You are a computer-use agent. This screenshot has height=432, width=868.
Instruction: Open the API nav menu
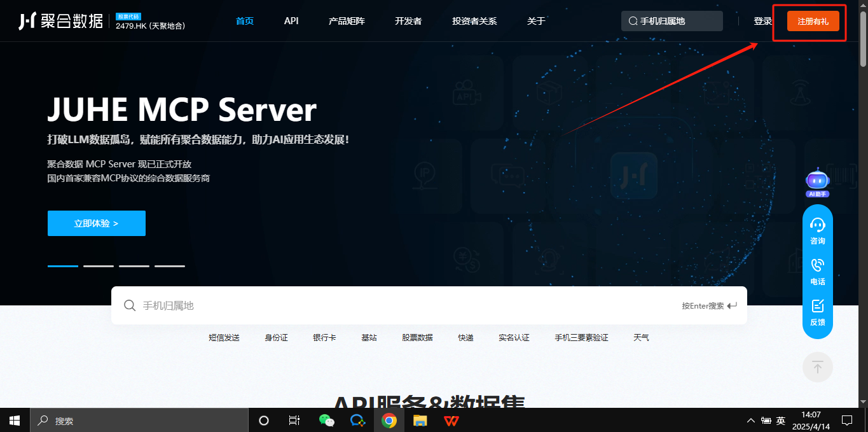(x=291, y=21)
